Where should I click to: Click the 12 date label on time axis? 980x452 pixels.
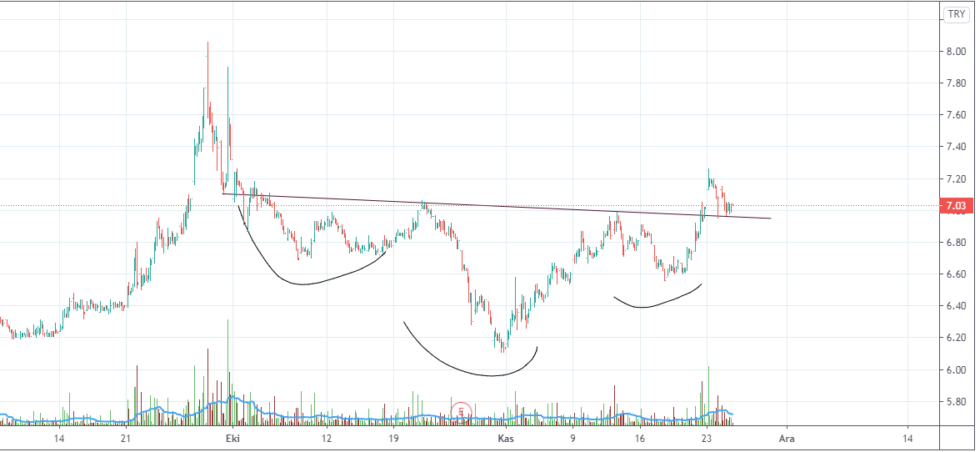(x=327, y=439)
